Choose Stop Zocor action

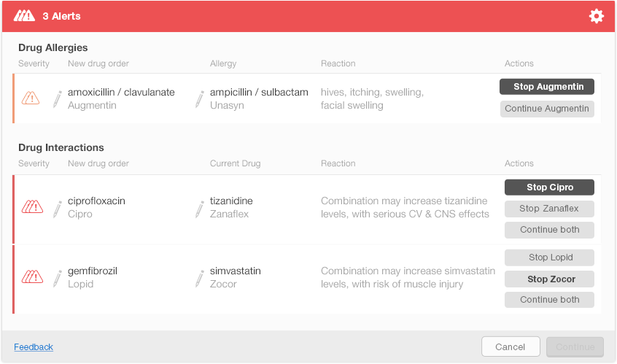pyautogui.click(x=549, y=279)
